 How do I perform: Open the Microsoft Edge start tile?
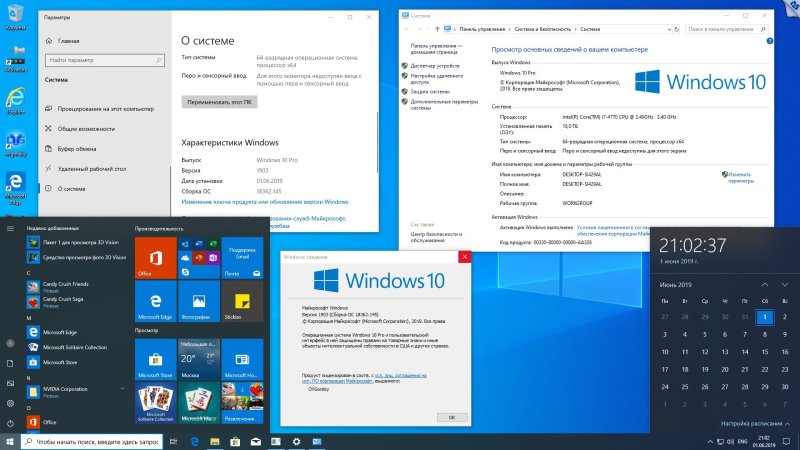coord(156,301)
